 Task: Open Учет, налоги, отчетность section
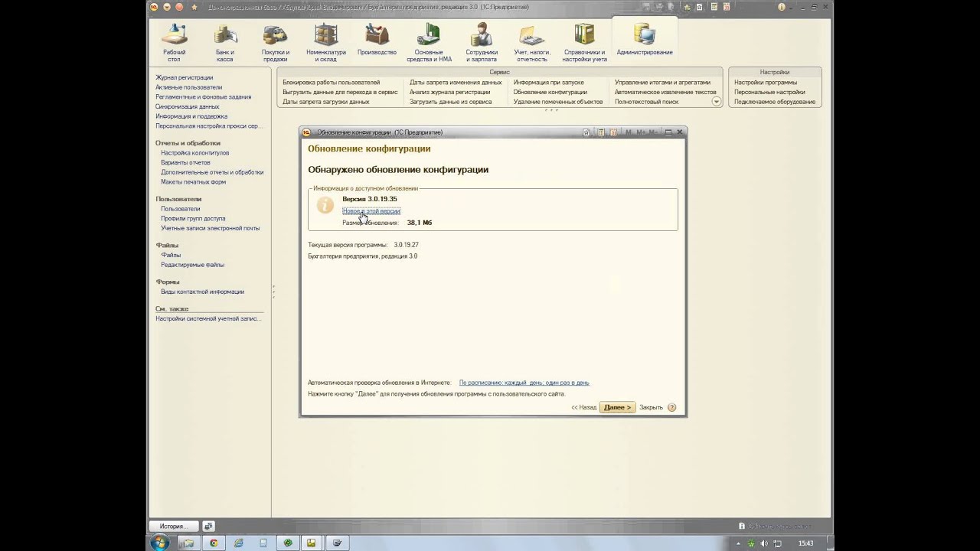tap(531, 43)
